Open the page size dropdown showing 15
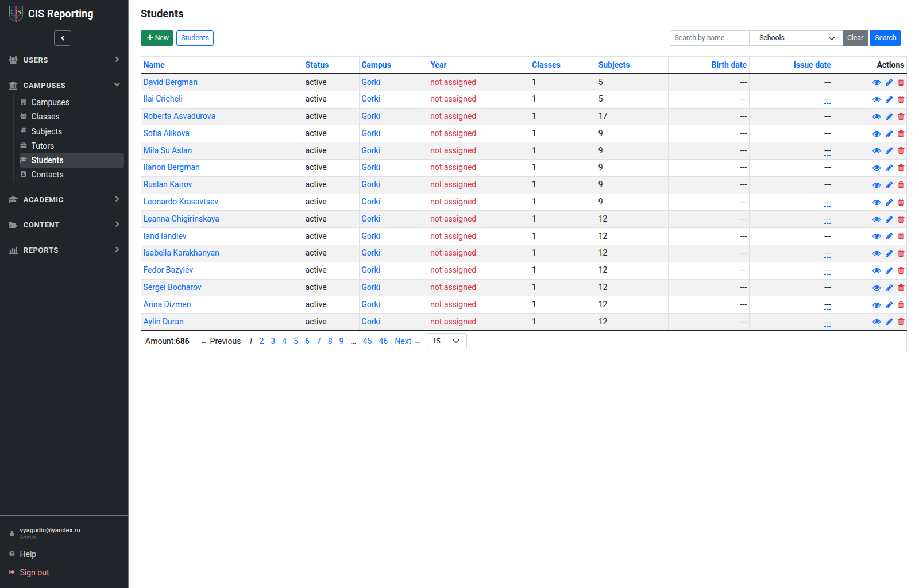The image size is (919, 588). pos(447,341)
